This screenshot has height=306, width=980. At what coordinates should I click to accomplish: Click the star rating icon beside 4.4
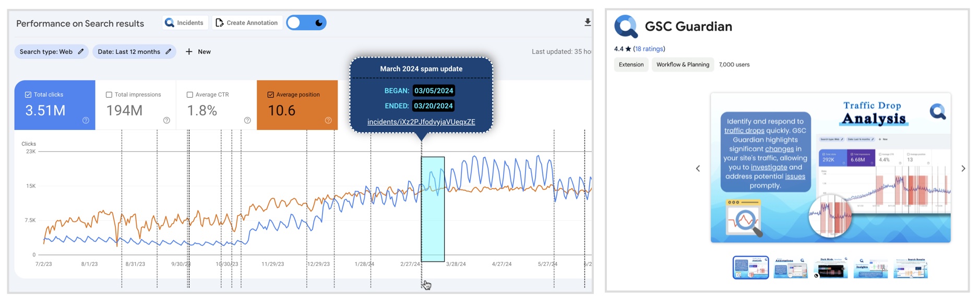click(x=628, y=49)
